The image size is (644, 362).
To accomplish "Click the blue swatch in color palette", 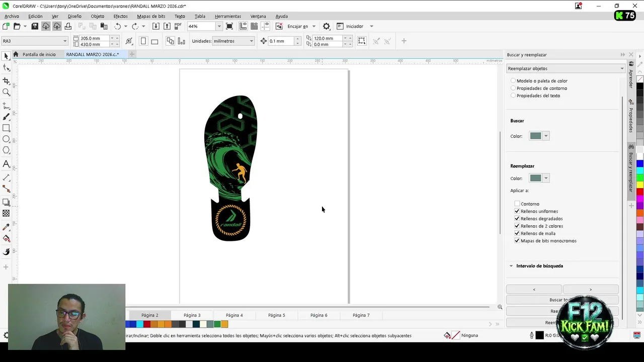I will click(x=640, y=164).
